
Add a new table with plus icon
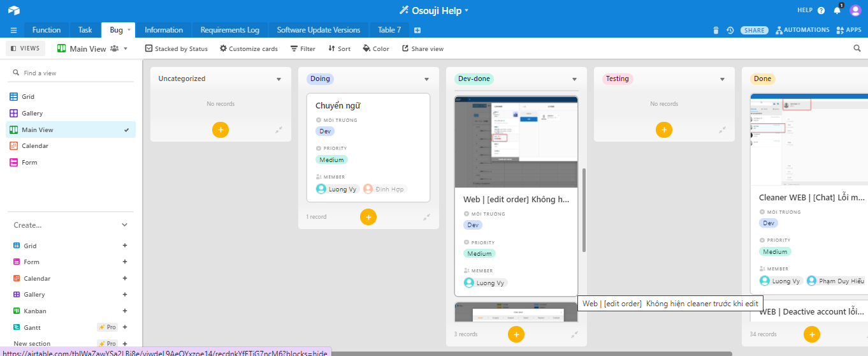[x=417, y=30]
